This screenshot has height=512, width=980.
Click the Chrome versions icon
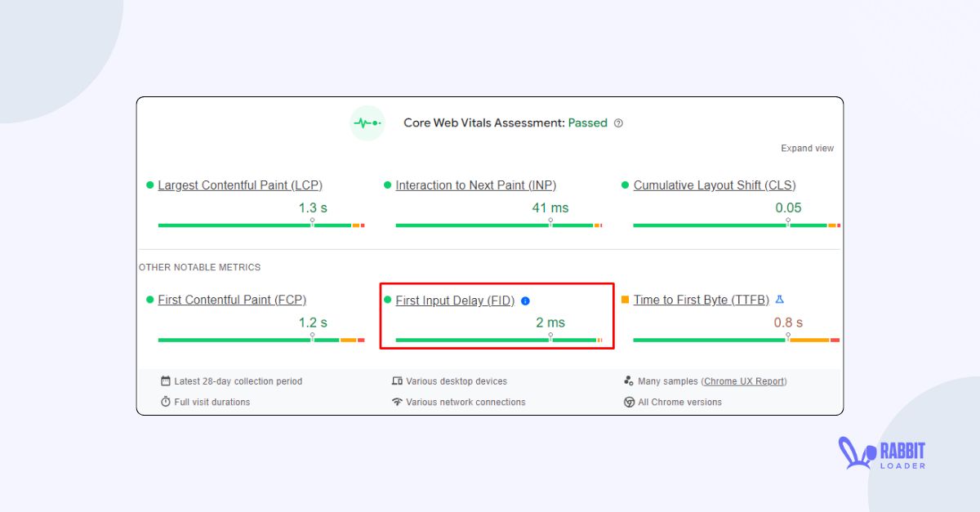click(629, 402)
